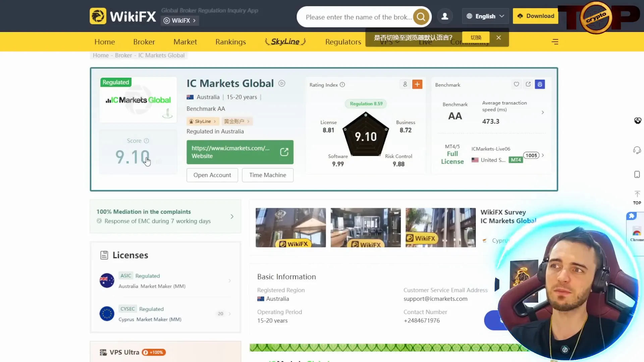Open the SkyLine menu item
This screenshot has height=362, width=644.
tap(285, 42)
